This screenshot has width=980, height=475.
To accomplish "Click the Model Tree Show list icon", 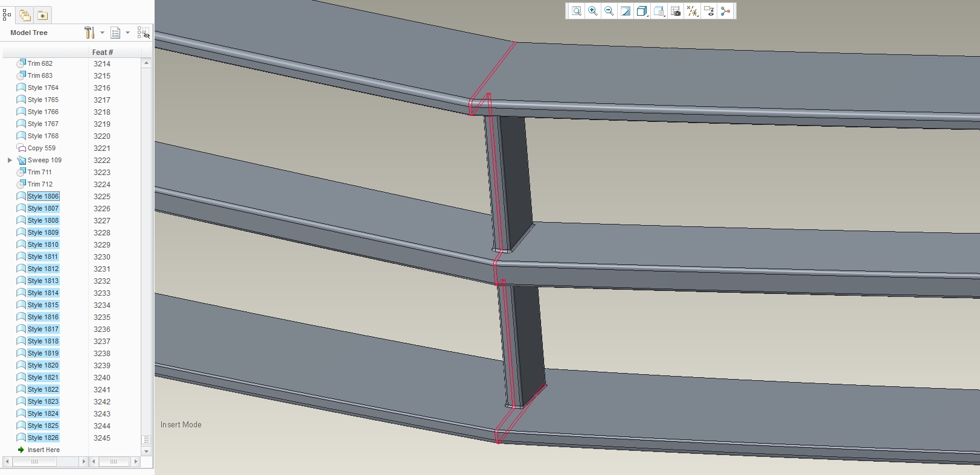I will [115, 33].
